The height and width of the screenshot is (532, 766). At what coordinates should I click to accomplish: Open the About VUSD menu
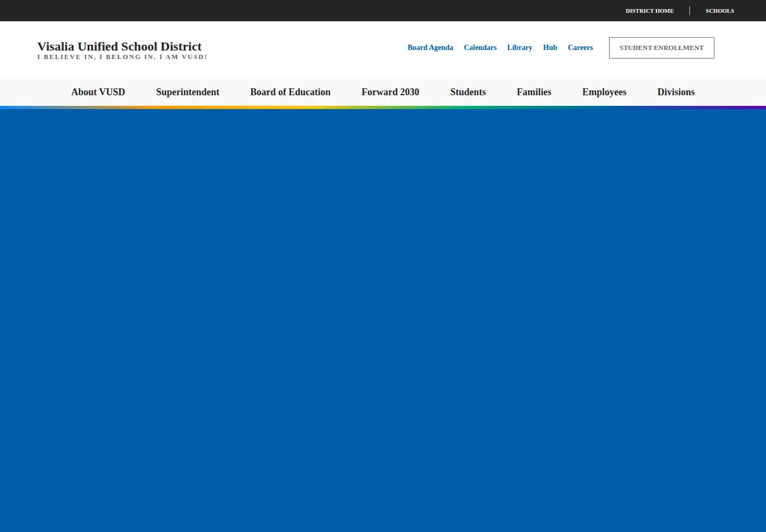98,92
